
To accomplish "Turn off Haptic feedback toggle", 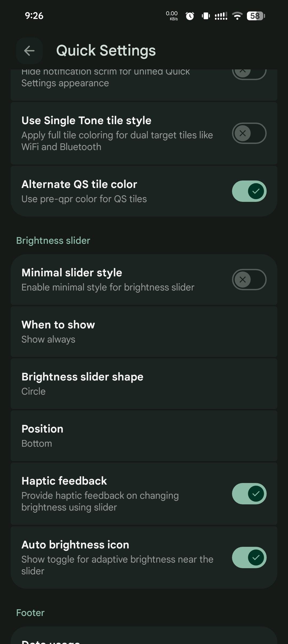I will pyautogui.click(x=249, y=494).
